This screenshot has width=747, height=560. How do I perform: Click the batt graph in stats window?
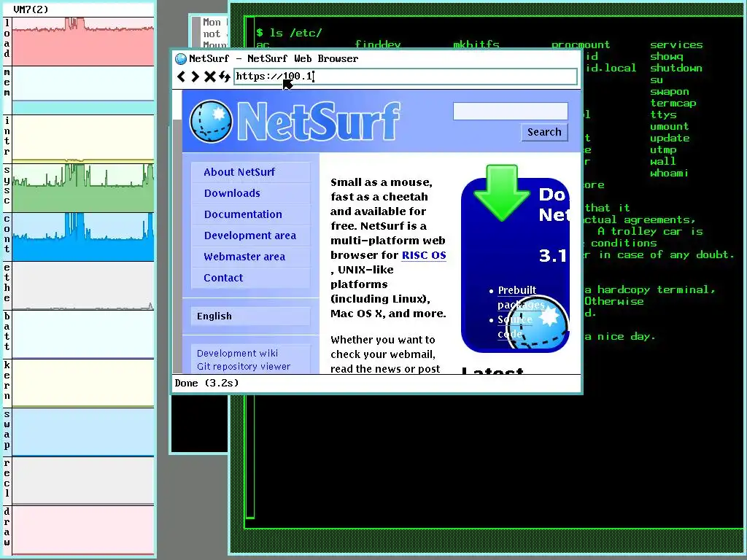pos(83,335)
